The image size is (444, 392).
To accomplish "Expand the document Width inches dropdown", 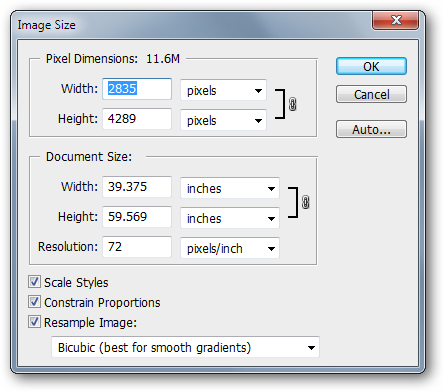I will coord(230,188).
